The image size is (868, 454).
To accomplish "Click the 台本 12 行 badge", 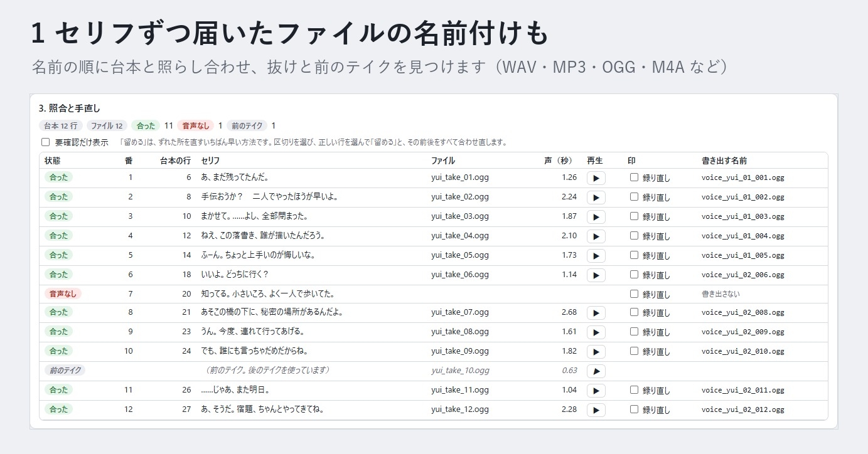I will [60, 125].
